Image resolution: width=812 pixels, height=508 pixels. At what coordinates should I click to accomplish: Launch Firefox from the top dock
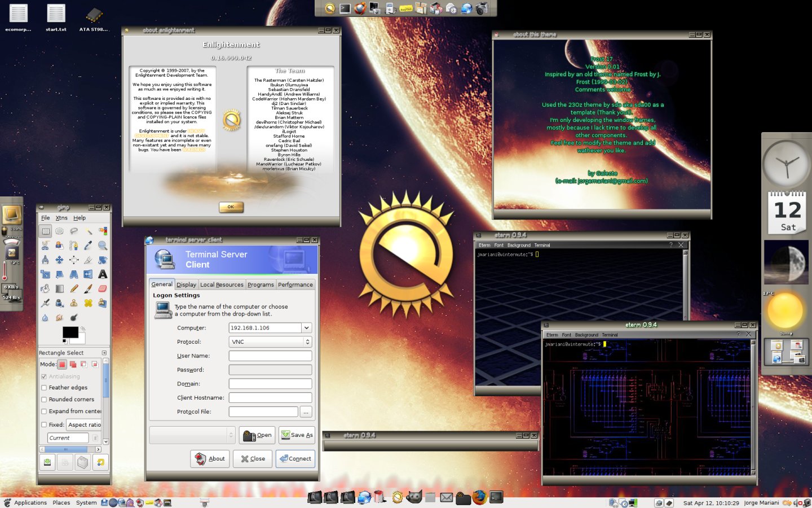point(360,8)
